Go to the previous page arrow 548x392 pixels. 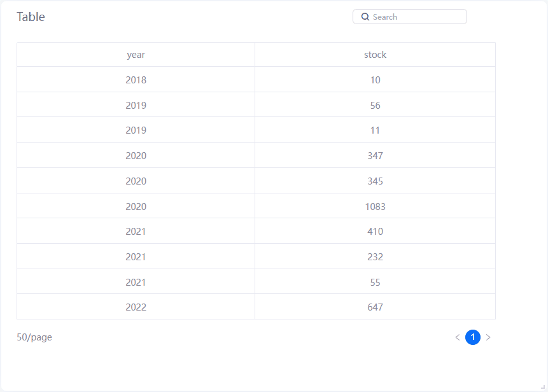pos(458,337)
